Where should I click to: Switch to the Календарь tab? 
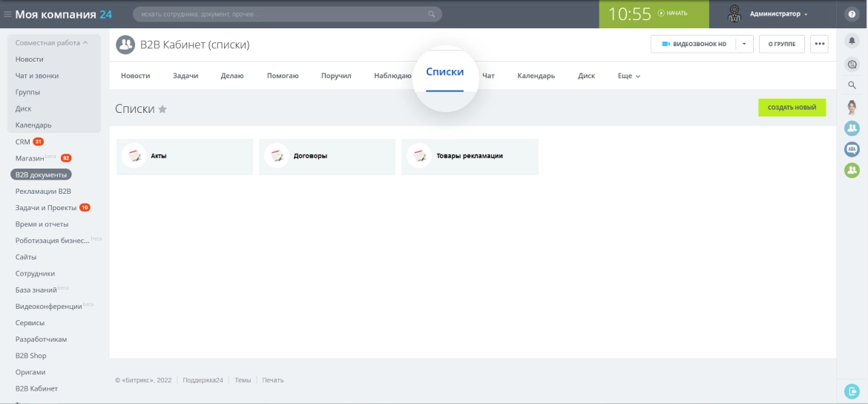[536, 76]
